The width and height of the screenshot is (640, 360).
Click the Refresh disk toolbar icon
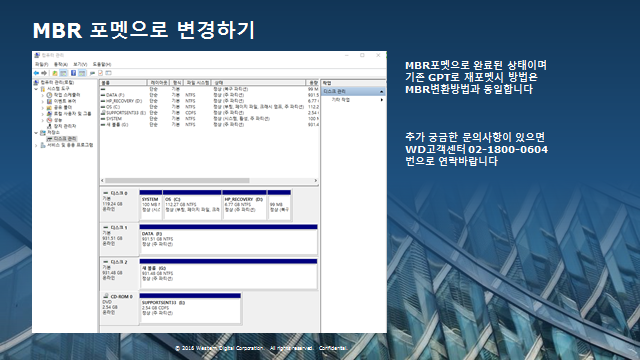[92, 73]
